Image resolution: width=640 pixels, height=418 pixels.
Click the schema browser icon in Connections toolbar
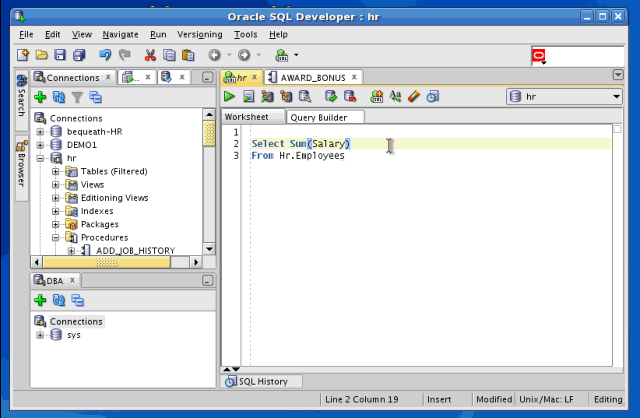click(96, 97)
